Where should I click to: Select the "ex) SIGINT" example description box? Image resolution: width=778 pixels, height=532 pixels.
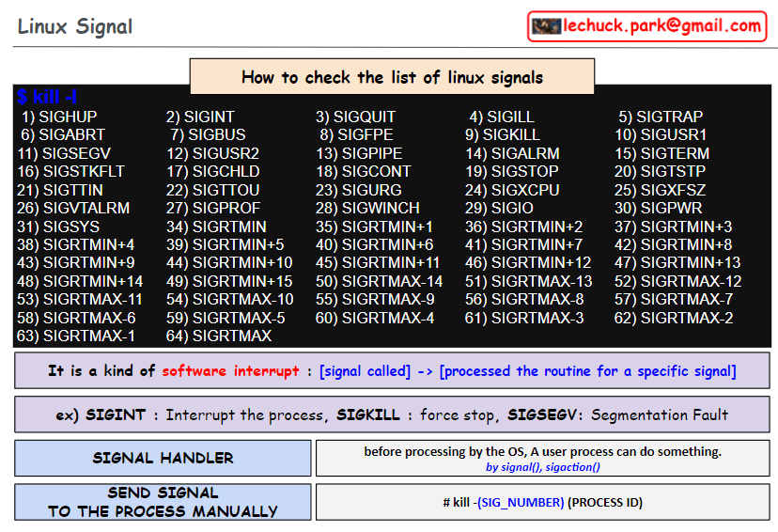(x=392, y=415)
